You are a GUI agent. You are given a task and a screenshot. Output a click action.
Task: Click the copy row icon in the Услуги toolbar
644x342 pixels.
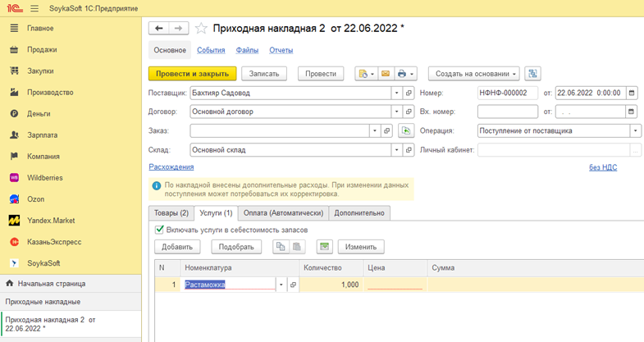tap(281, 247)
